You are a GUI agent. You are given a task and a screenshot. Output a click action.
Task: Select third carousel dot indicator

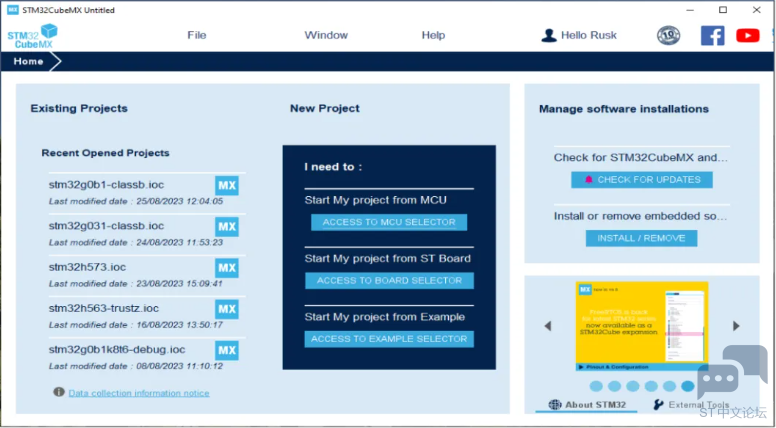click(x=633, y=386)
